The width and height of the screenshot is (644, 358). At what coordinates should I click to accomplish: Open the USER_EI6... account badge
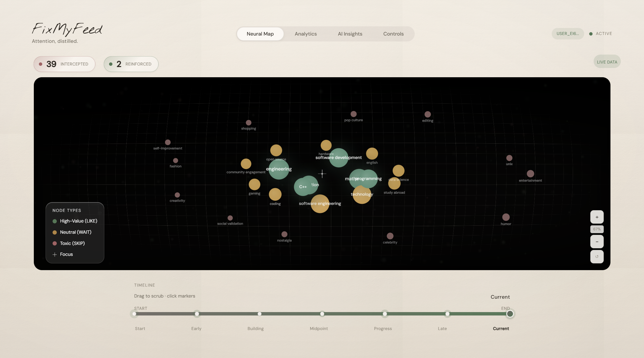coord(567,34)
